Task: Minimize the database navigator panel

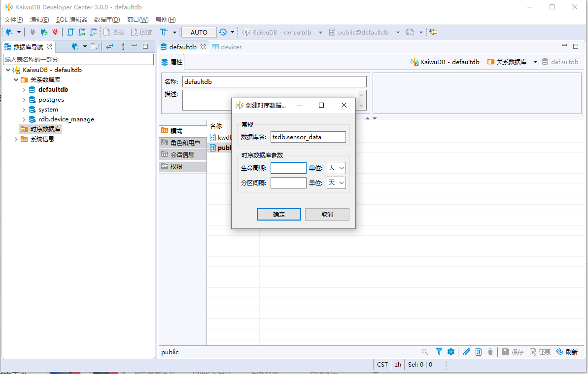Action: (x=134, y=46)
